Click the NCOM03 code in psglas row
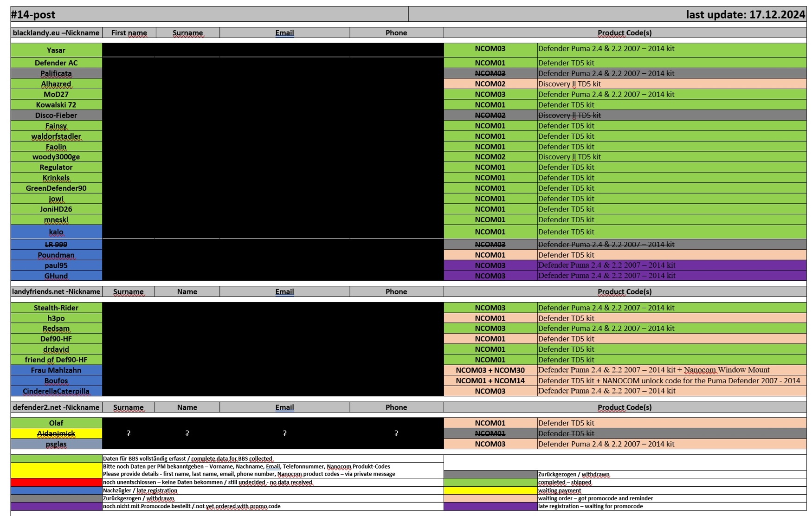The image size is (812, 516). tap(490, 444)
